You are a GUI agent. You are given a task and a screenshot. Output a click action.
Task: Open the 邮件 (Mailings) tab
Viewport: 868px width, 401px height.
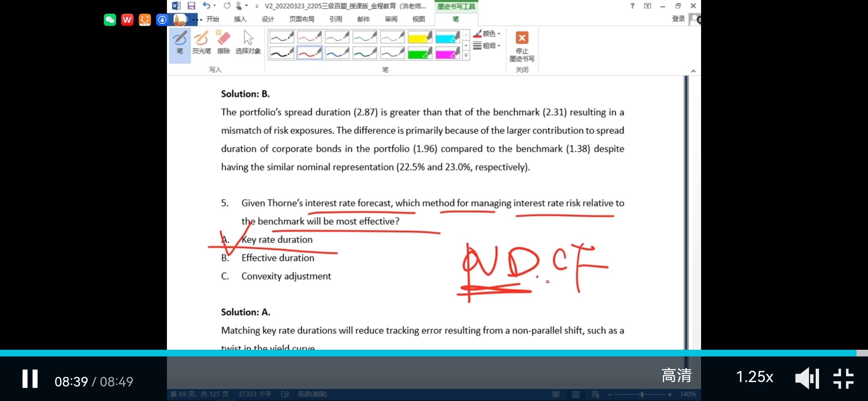point(364,19)
